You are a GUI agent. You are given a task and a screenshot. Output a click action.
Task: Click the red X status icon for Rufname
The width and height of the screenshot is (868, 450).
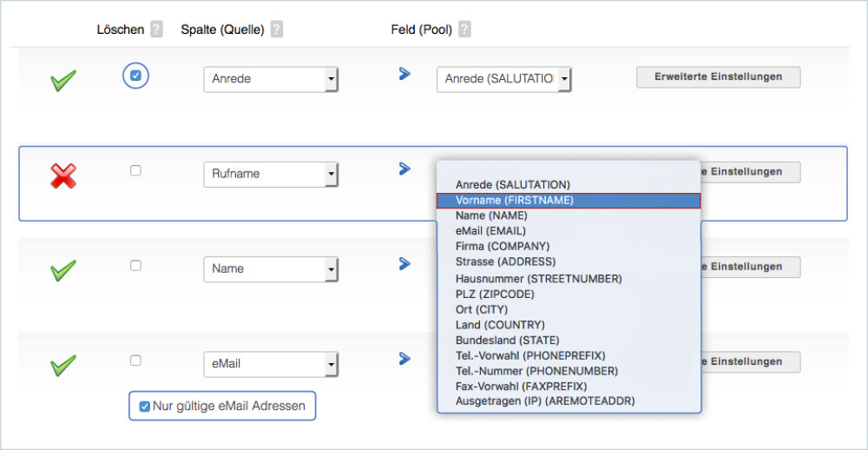[63, 175]
